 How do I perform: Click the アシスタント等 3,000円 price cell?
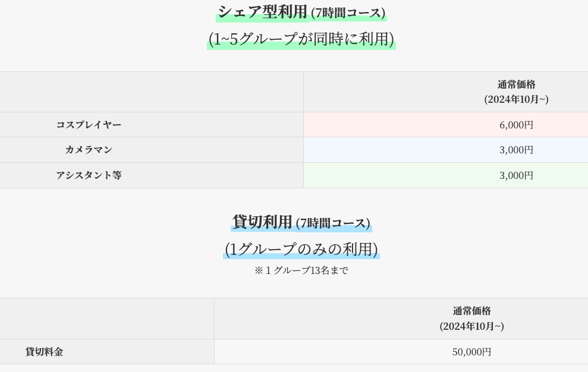445,175
